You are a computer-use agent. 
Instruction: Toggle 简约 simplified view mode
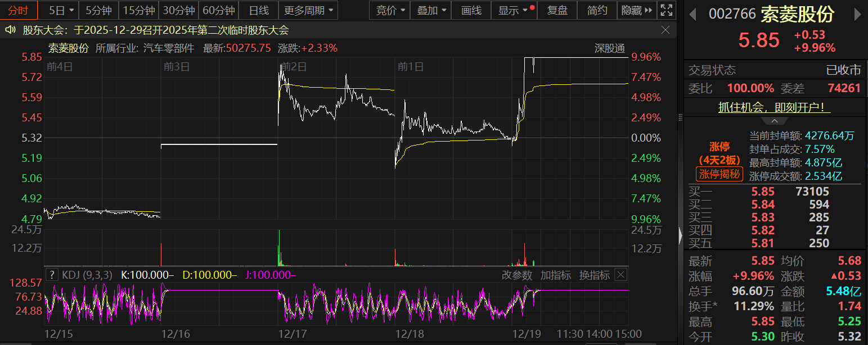(x=597, y=10)
